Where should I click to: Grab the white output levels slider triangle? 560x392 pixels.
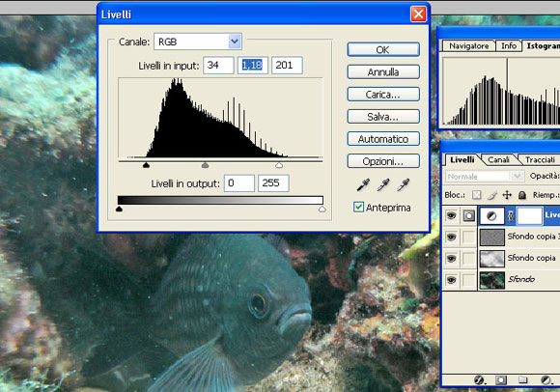(x=322, y=209)
